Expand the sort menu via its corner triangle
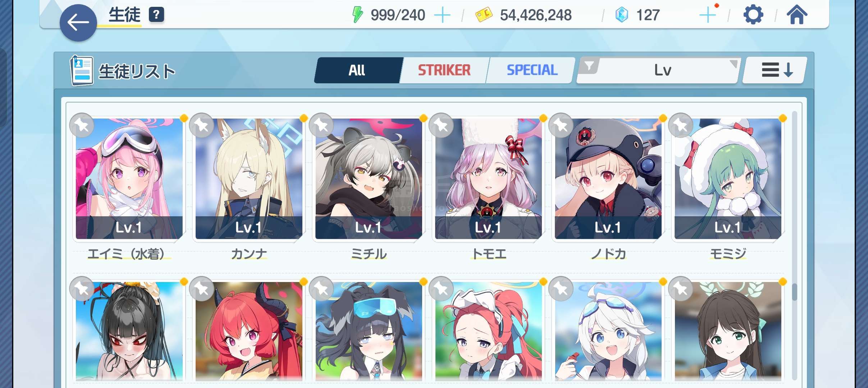Image resolution: width=868 pixels, height=388 pixels. point(734,64)
